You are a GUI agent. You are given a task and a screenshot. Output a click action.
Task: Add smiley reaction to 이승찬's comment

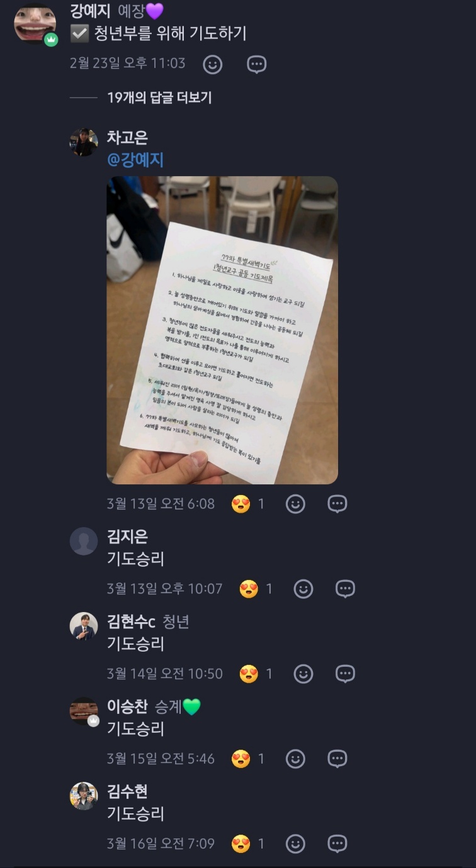(295, 759)
